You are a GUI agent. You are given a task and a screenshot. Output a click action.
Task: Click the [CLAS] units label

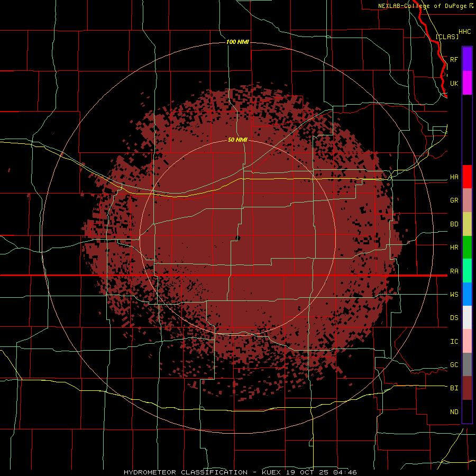447,36
